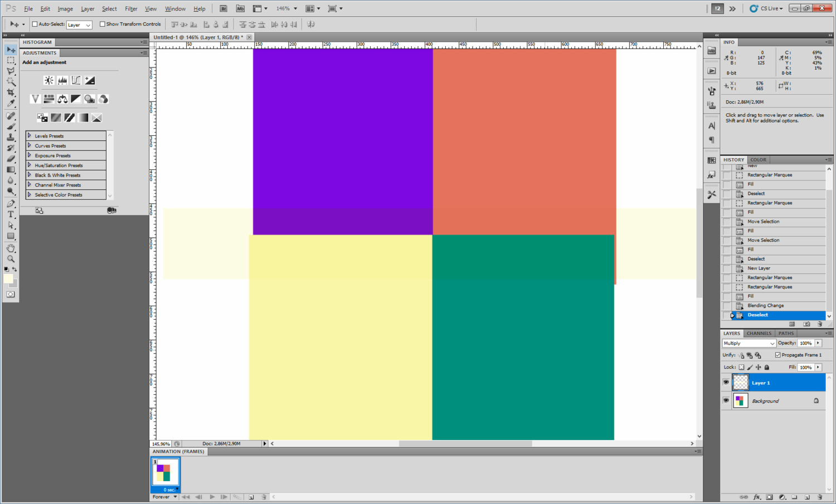Open the Multiply blend mode dropdown
This screenshot has width=836, height=504.
[749, 343]
